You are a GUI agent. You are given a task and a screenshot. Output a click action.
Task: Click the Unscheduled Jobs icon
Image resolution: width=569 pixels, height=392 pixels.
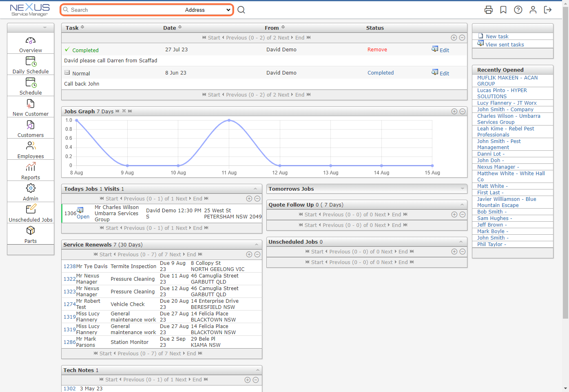(30, 209)
